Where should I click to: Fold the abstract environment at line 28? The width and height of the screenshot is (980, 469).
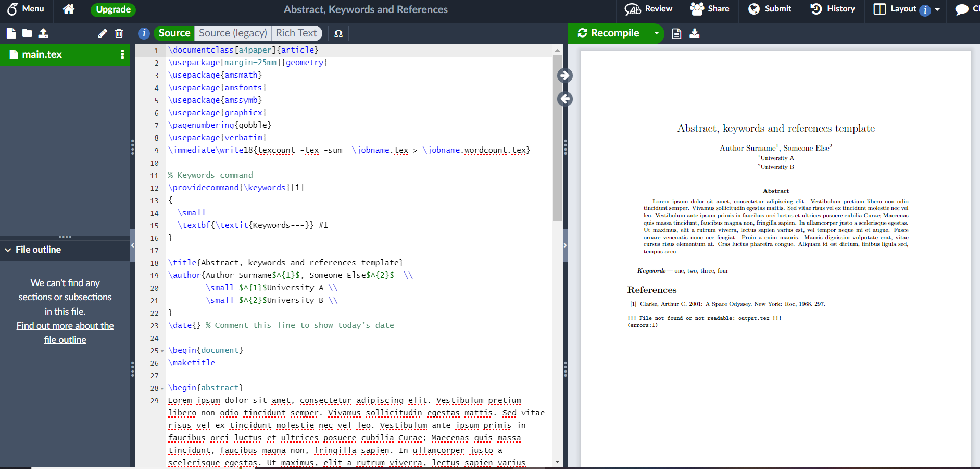tap(162, 388)
